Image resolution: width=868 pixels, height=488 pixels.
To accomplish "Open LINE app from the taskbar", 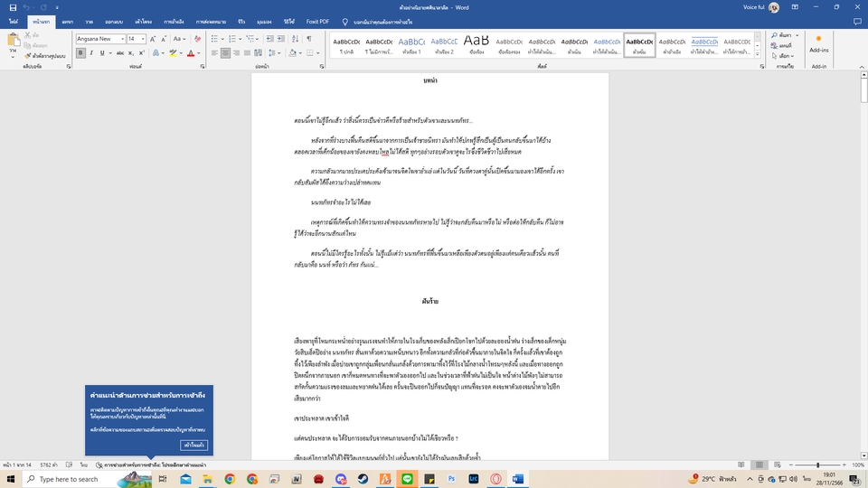I will click(408, 479).
